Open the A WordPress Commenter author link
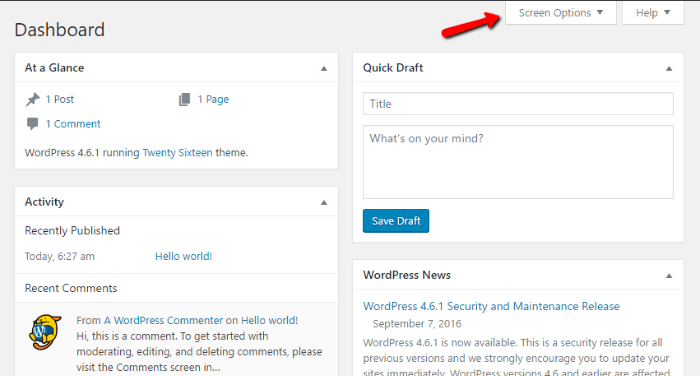 [163, 320]
